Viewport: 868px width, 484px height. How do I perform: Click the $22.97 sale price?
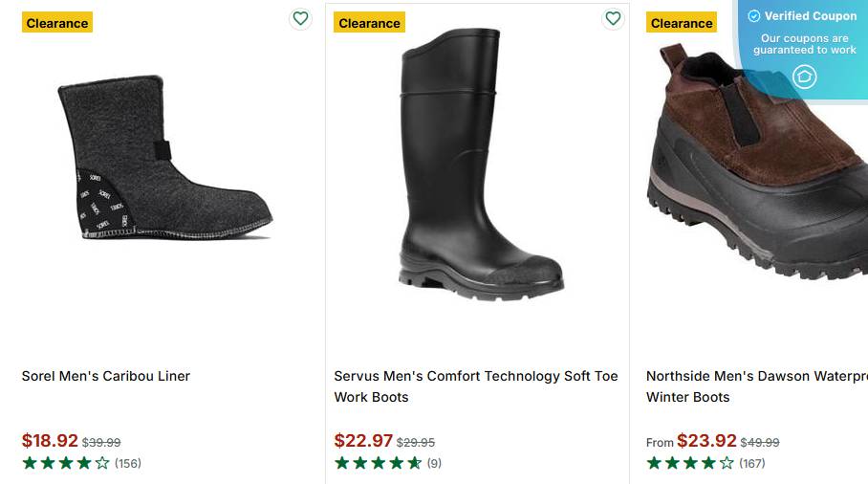click(363, 441)
